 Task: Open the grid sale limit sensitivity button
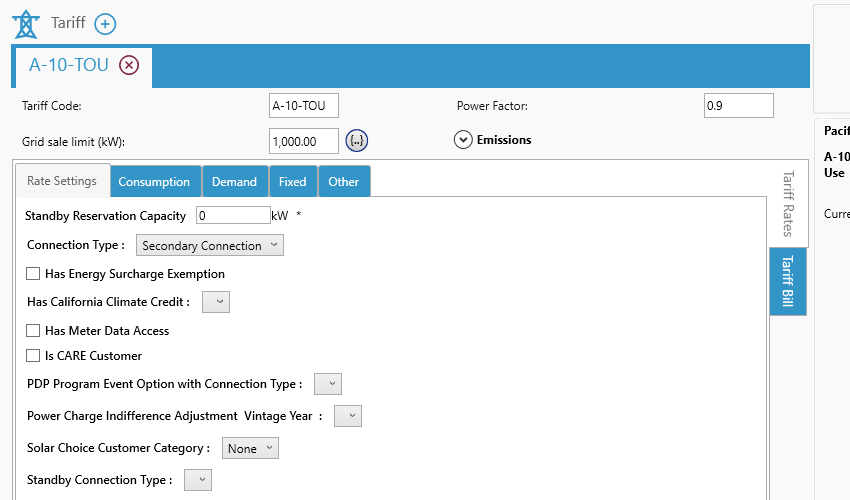(357, 141)
